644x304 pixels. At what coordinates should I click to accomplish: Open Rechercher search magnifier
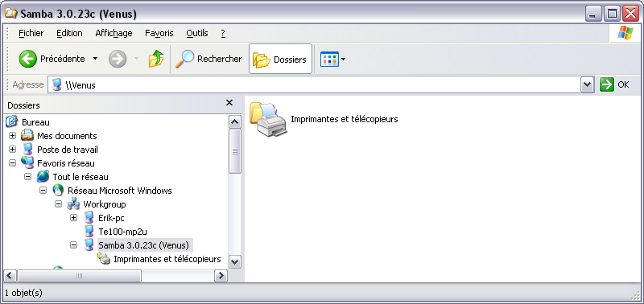click(185, 59)
